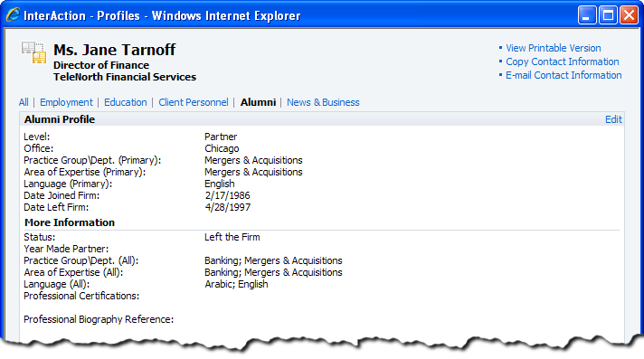Switch to the All tab
This screenshot has height=359, width=644.
[24, 102]
